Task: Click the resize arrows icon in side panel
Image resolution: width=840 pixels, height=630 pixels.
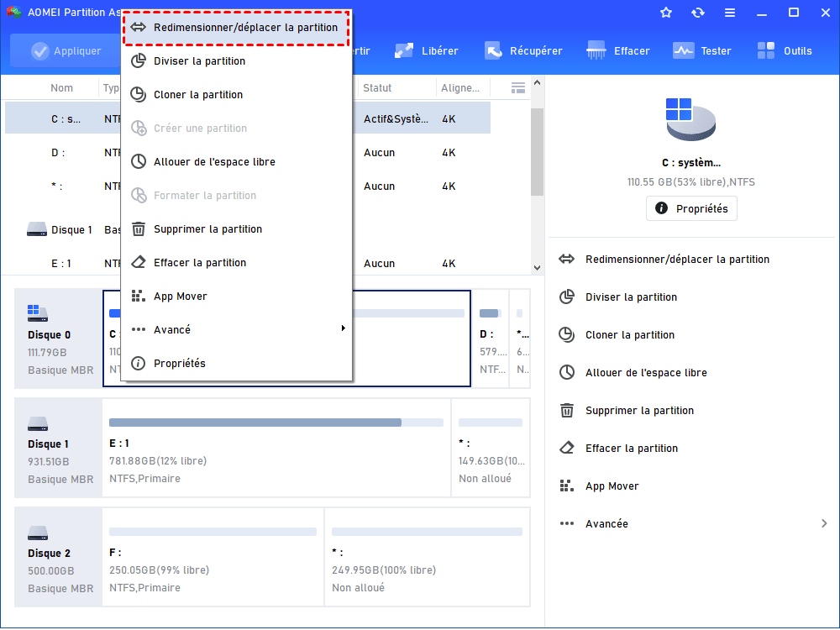Action: point(567,260)
